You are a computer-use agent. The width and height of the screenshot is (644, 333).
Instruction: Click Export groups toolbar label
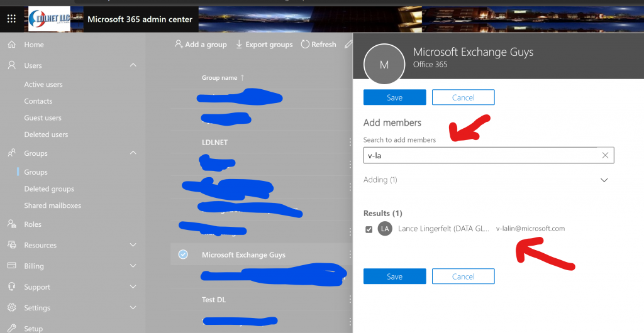tap(269, 44)
